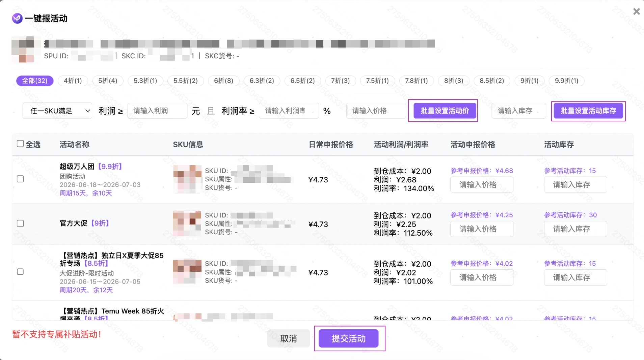Select the 6折(8) filter tab
Image resolution: width=644 pixels, height=360 pixels.
coord(224,81)
